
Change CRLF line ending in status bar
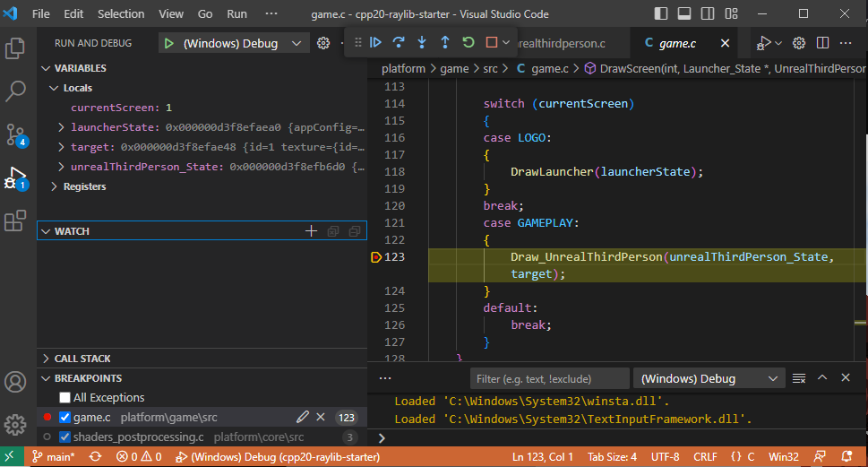[705, 457]
